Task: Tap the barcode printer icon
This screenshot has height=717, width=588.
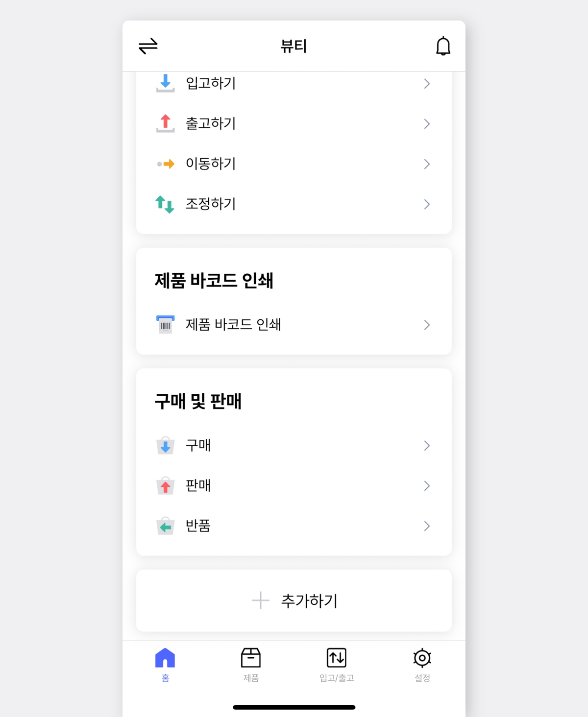Action: 165,325
